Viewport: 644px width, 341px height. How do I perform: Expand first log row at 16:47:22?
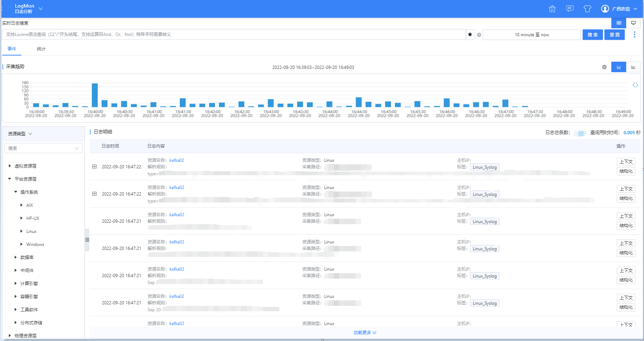coord(94,167)
